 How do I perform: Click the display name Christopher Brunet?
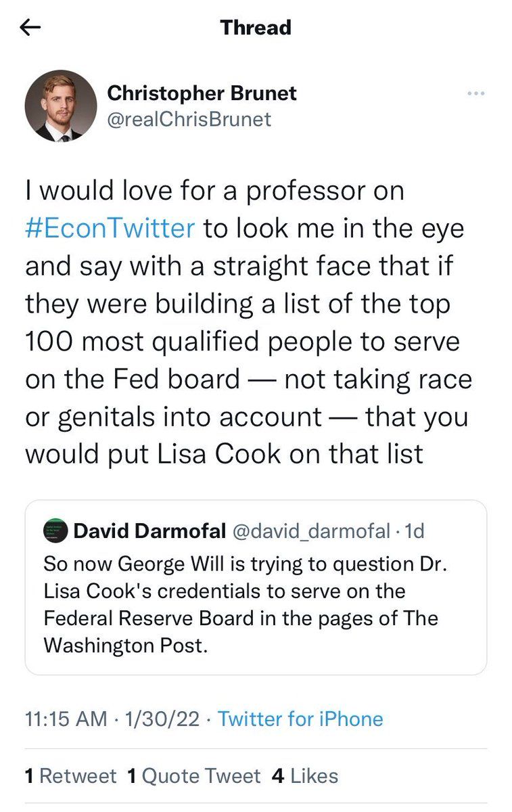[x=202, y=93]
